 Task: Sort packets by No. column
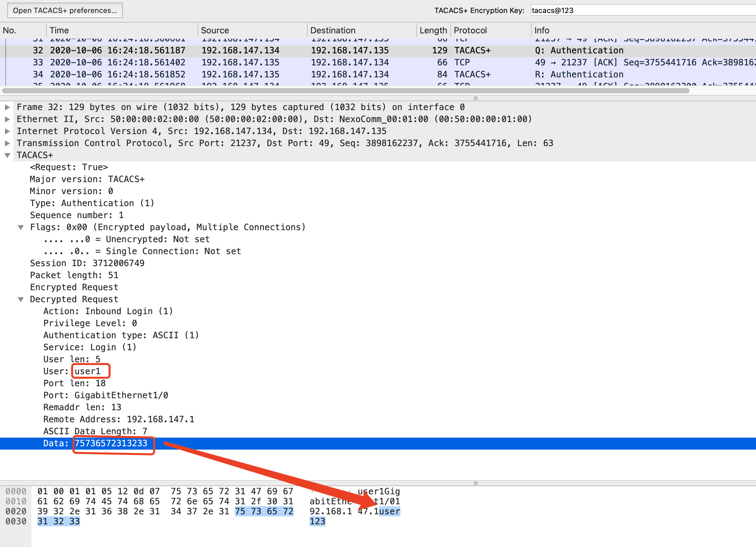23,30
